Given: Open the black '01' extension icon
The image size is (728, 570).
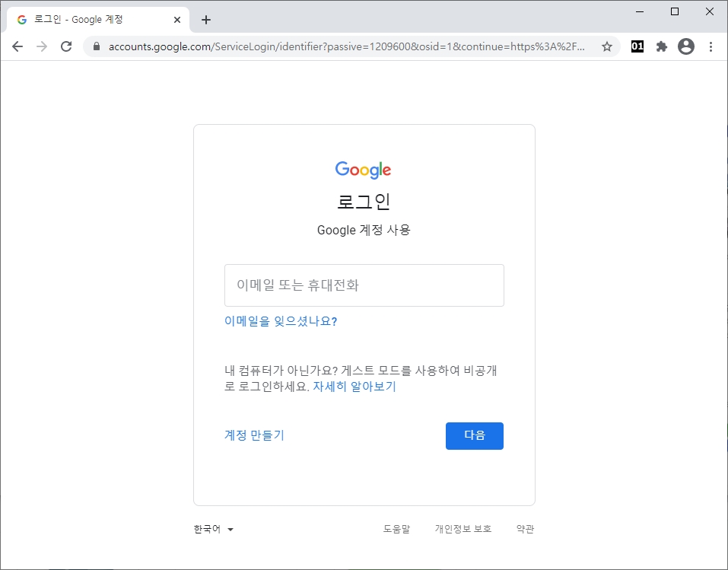Looking at the screenshot, I should click(x=637, y=46).
